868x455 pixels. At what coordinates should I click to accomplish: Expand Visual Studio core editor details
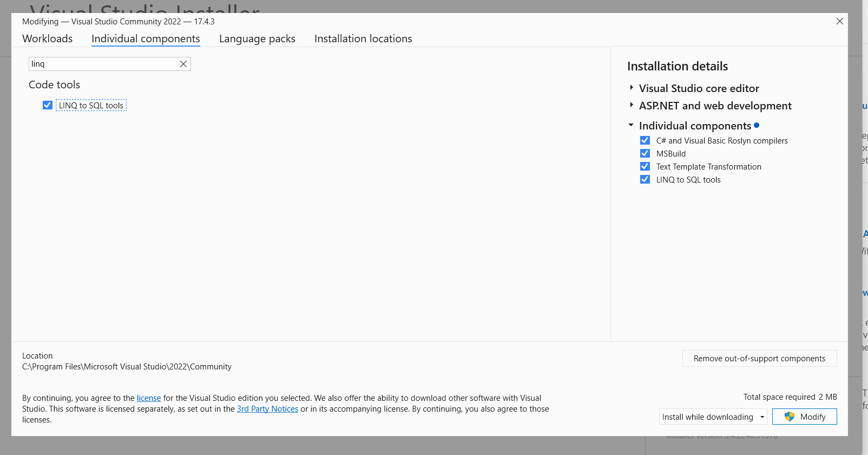pyautogui.click(x=631, y=88)
